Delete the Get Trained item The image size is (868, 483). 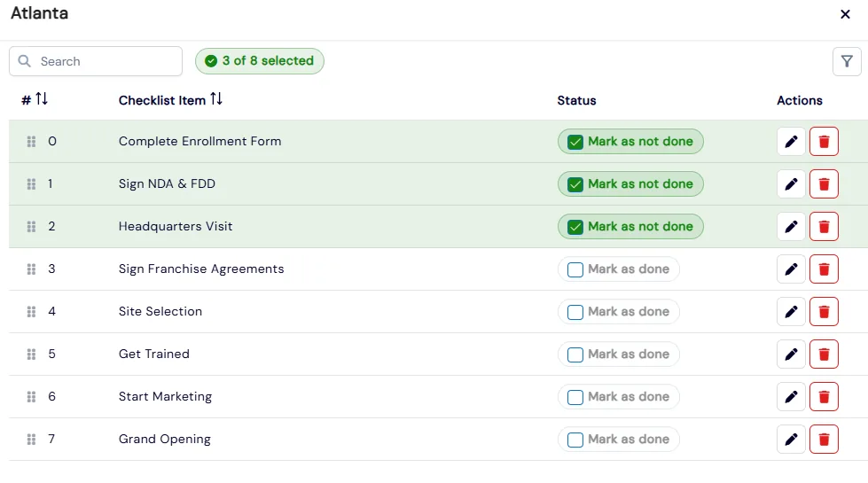tap(824, 354)
